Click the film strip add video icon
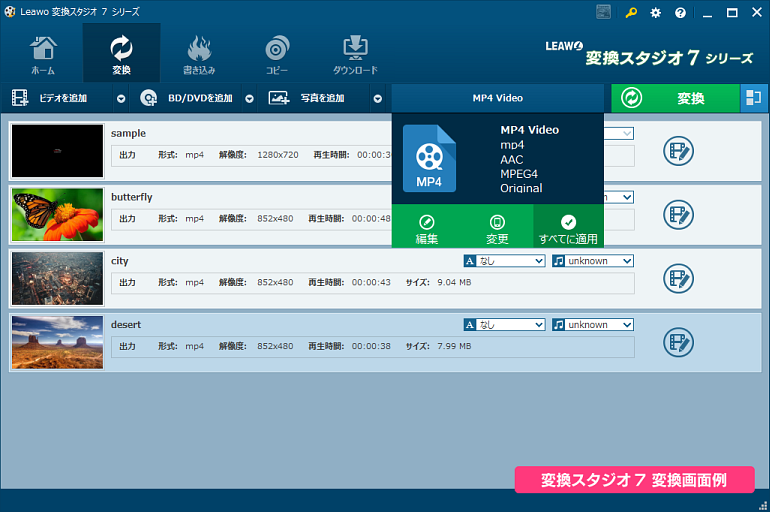Viewport: 770px width, 512px height. coord(20,98)
